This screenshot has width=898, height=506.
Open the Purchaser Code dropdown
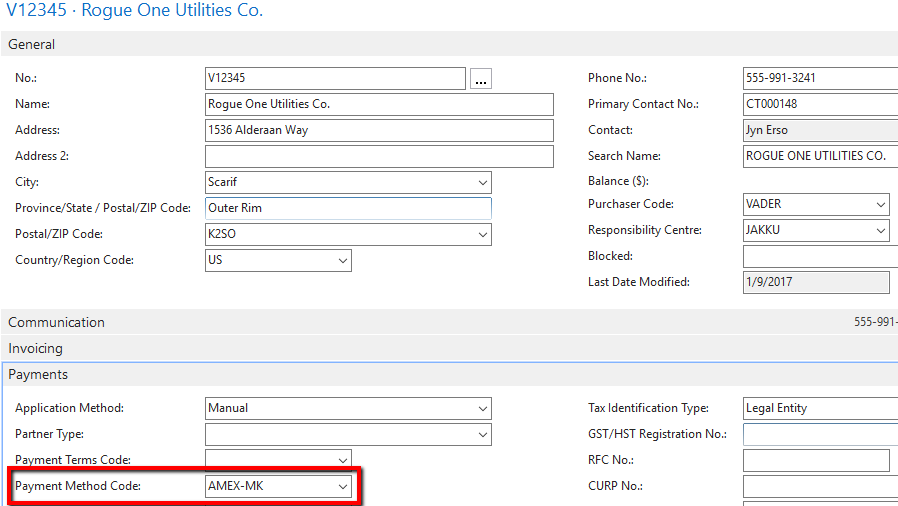[x=881, y=205]
